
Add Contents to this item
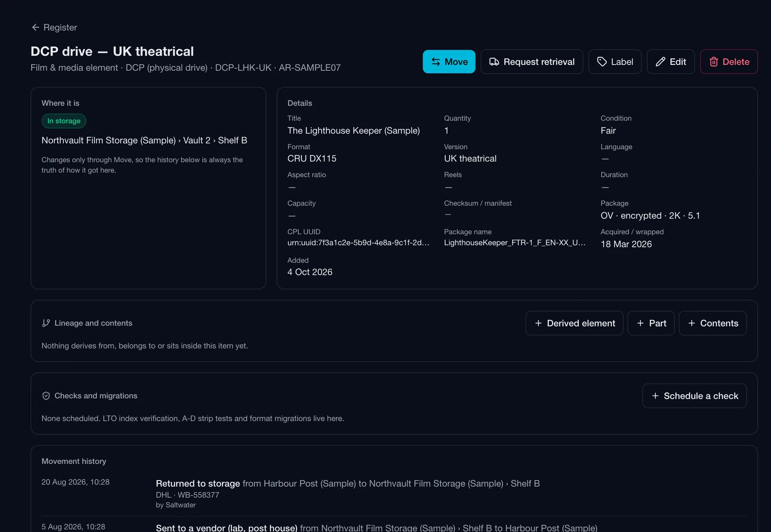713,323
